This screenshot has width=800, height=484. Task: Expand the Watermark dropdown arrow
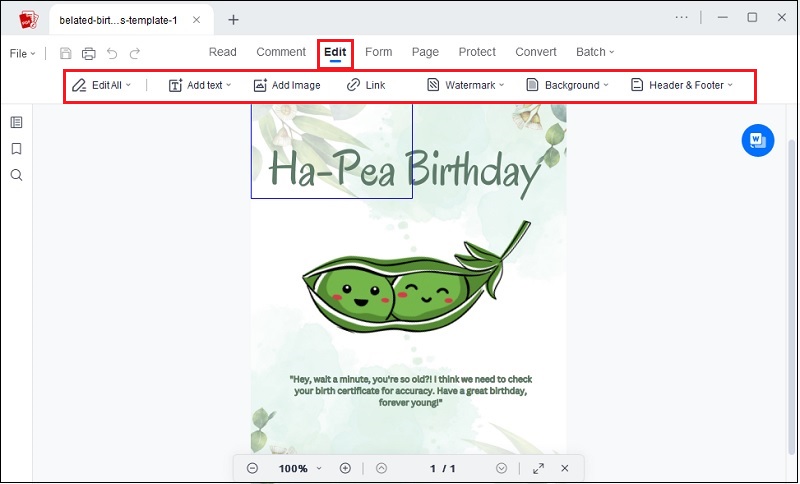click(502, 85)
